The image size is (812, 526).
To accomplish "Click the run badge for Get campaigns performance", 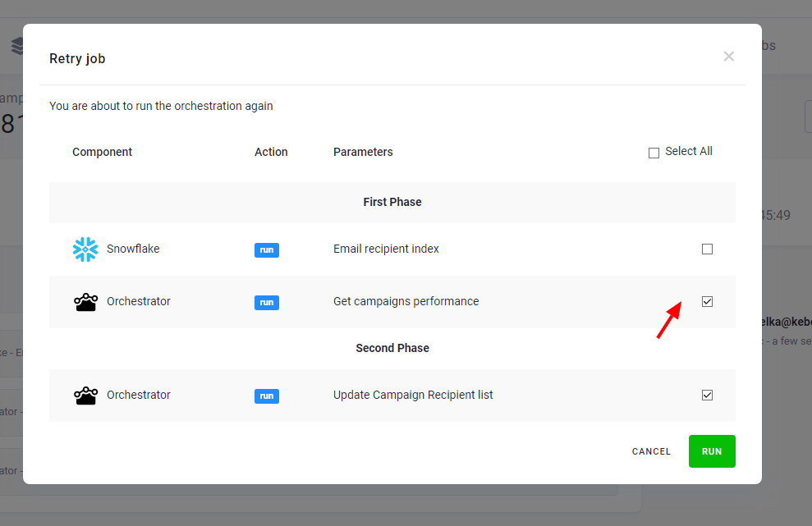I will (266, 302).
